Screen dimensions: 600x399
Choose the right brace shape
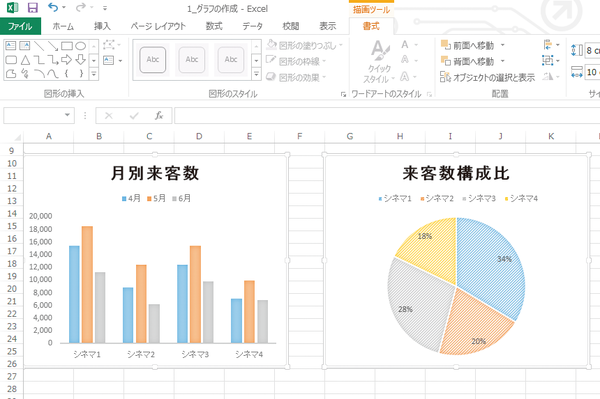click(x=80, y=73)
